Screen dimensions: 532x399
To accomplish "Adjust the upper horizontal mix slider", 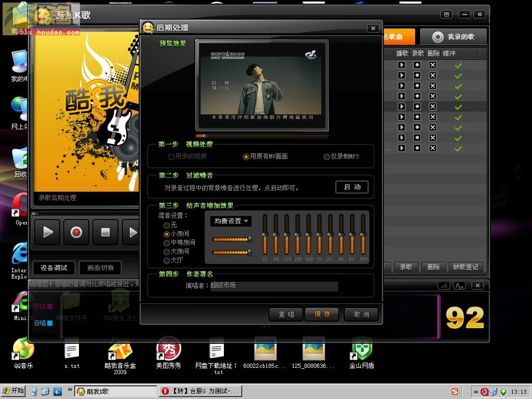I will [232, 240].
